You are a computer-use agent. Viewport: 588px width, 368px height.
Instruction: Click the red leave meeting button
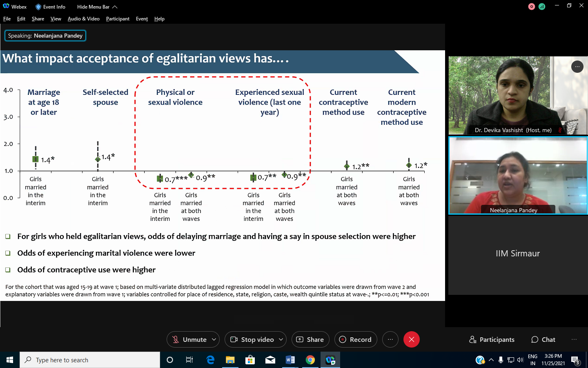pyautogui.click(x=411, y=339)
